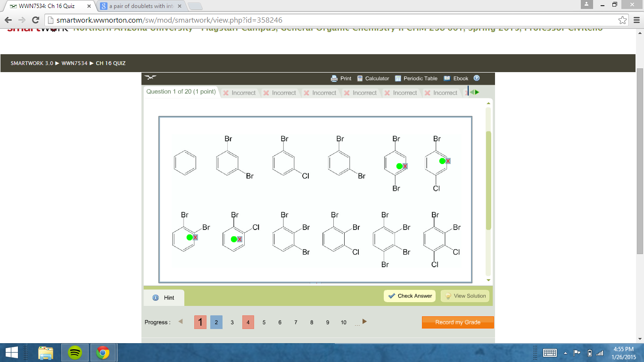Open the Print dialog

(x=341, y=78)
